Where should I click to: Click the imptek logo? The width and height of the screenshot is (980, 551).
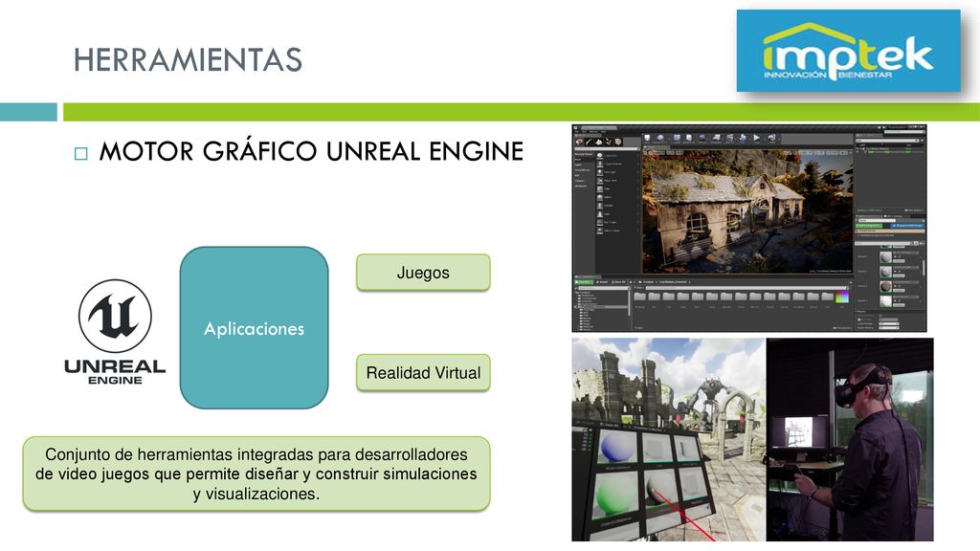pyautogui.click(x=848, y=52)
